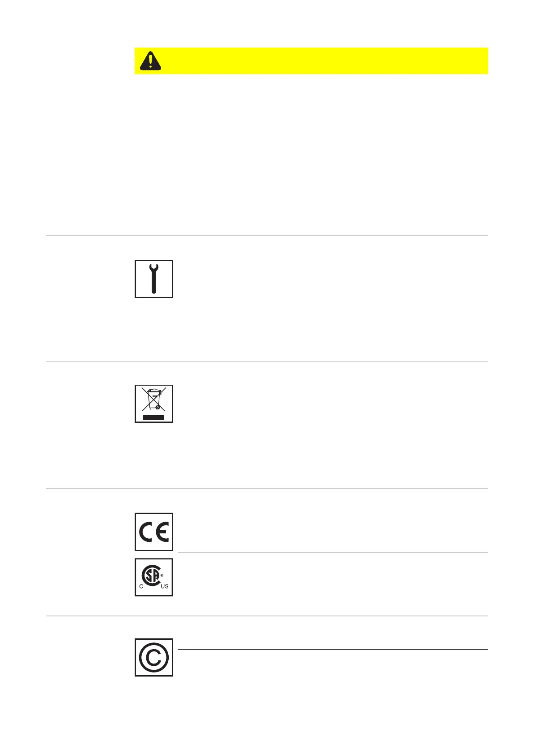This screenshot has width=534, height=756.
Task: Click the small 'US' text in CSA mark
Action: click(x=165, y=586)
